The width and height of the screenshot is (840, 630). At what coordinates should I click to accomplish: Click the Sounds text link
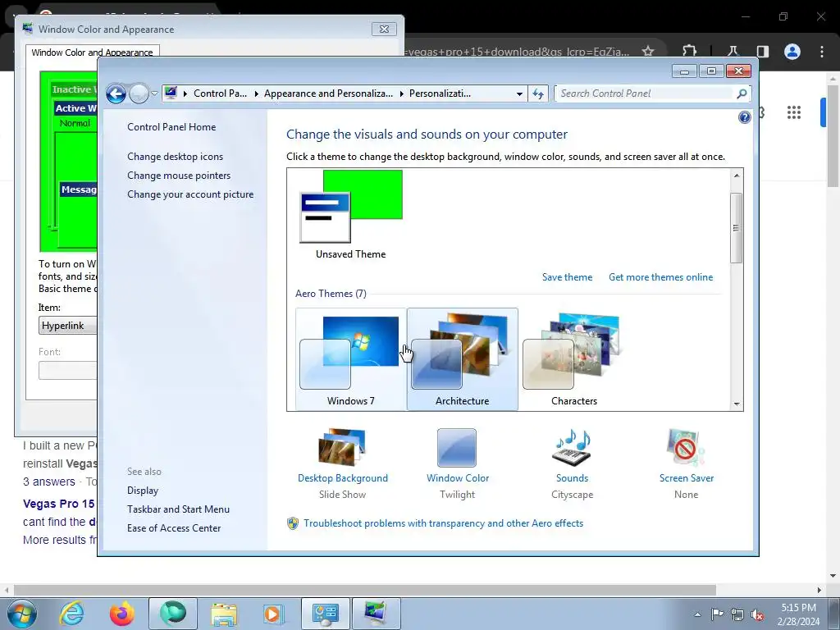click(572, 478)
